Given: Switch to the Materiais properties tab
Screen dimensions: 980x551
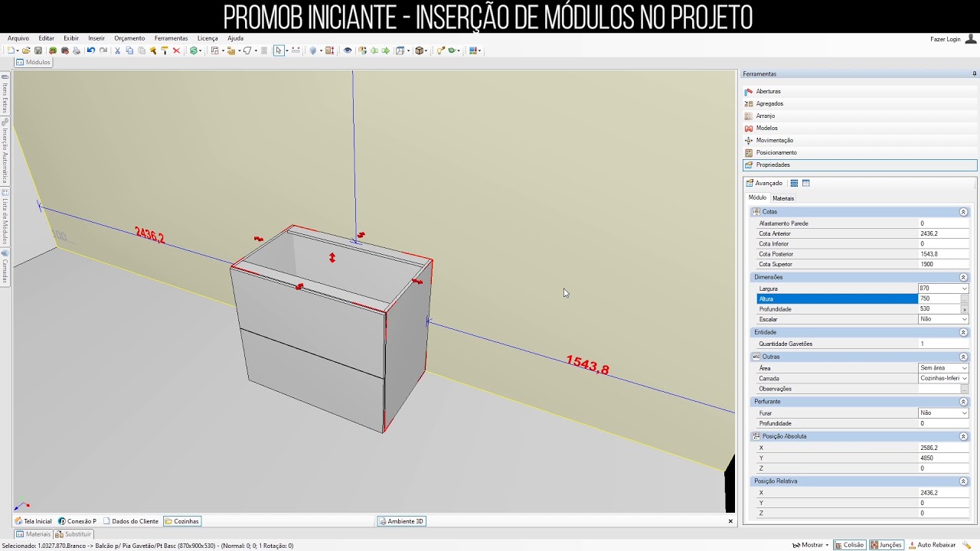Looking at the screenshot, I should coord(783,198).
